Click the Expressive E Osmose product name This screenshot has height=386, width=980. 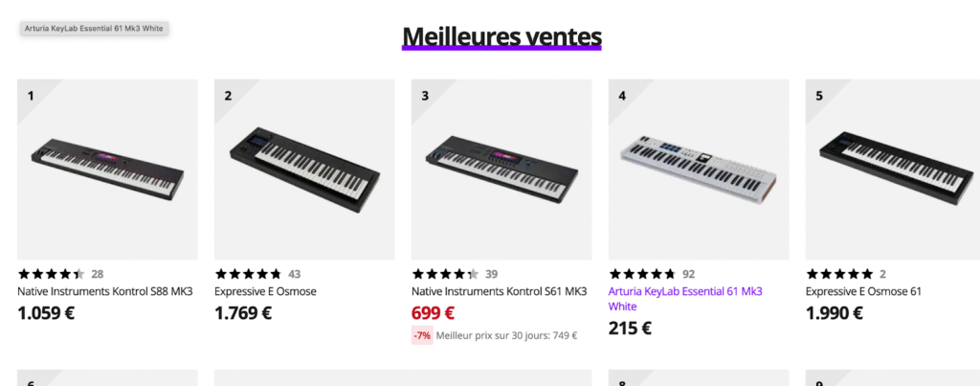click(265, 291)
